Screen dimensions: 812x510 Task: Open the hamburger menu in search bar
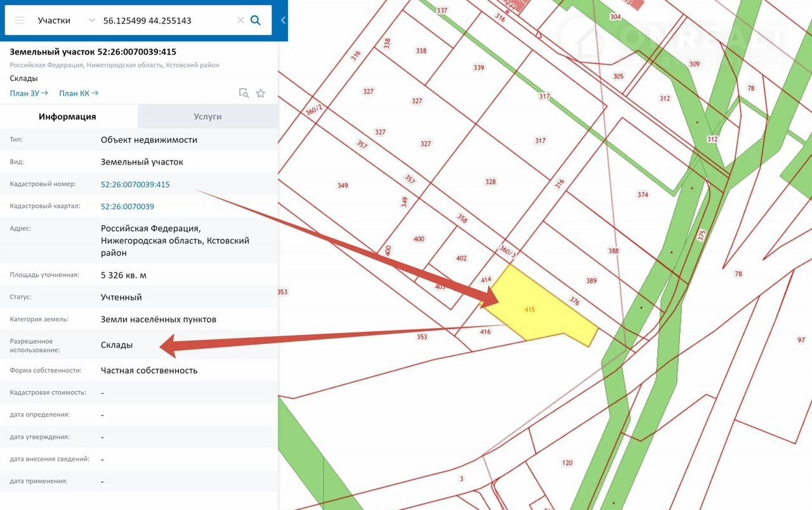click(x=20, y=20)
